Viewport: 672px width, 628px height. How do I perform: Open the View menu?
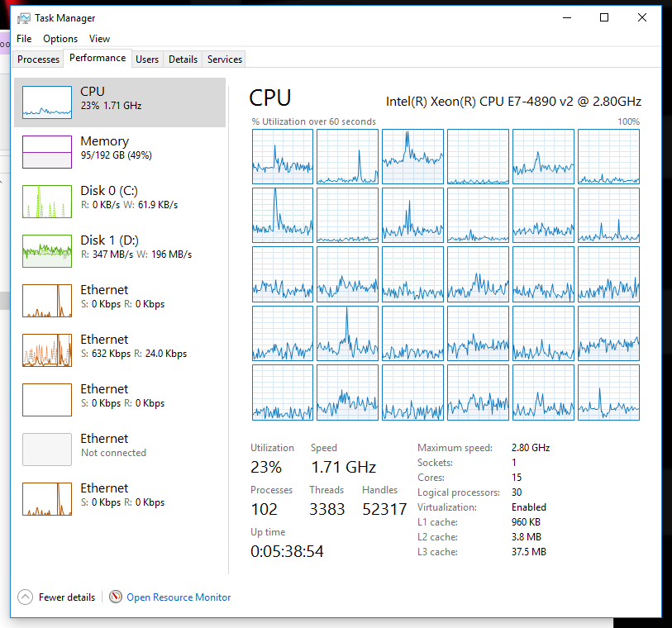click(98, 38)
